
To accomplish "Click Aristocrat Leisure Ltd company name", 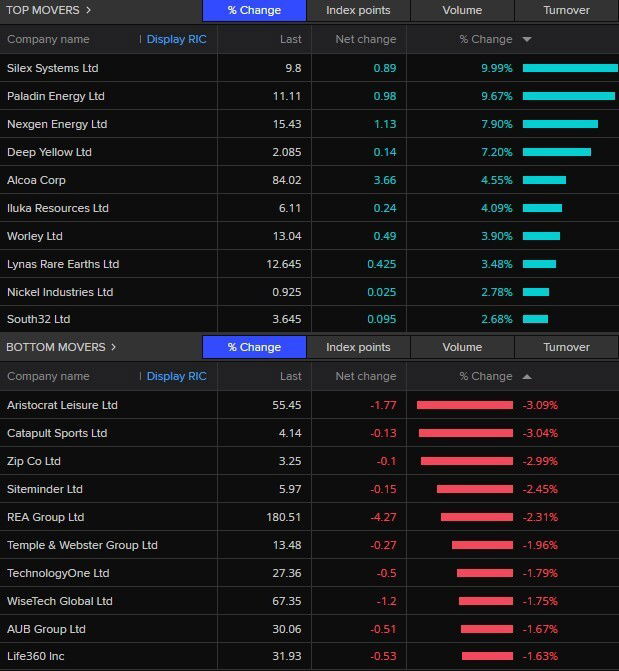I will coord(62,405).
